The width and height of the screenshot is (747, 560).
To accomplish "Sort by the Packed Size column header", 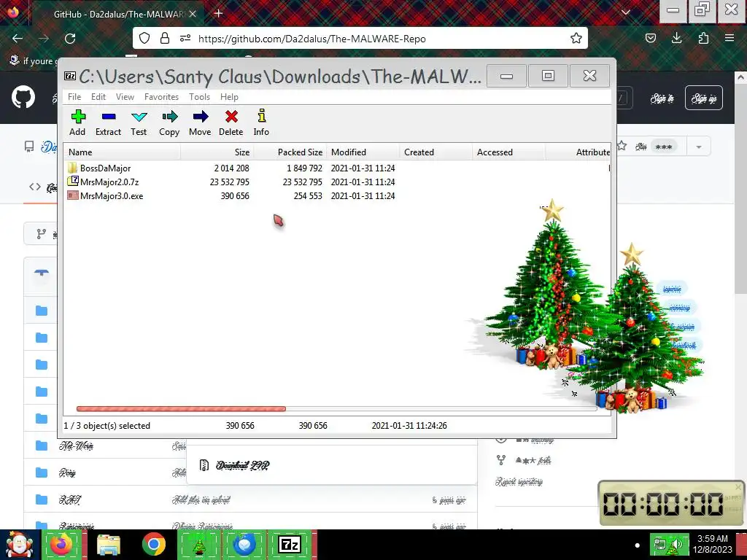I will (290, 152).
